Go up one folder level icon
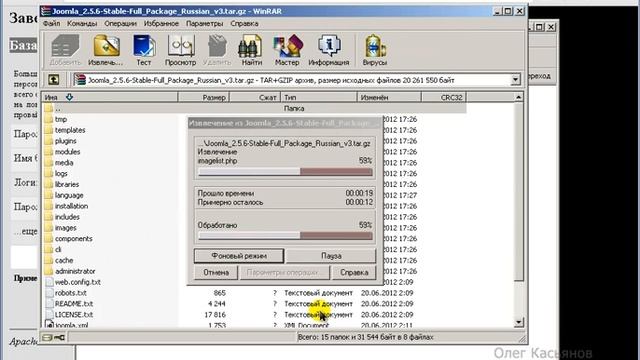640x360 pixels. click(x=53, y=80)
